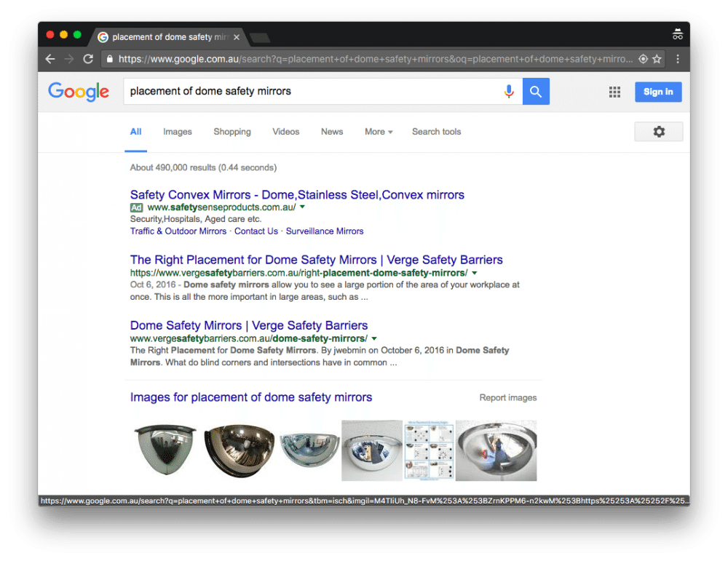Go back using the browser back arrow

tap(50, 59)
